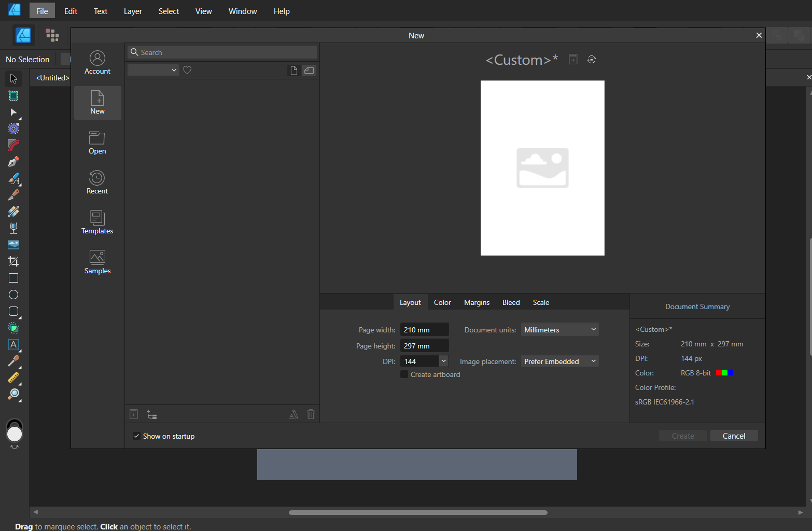The width and height of the screenshot is (812, 531).
Task: Switch preset orientation to portrait
Action: [294, 71]
